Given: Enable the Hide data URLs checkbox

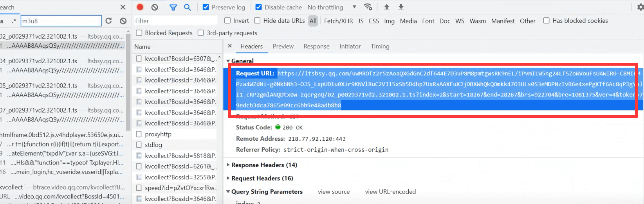Looking at the screenshot, I should click(x=257, y=21).
